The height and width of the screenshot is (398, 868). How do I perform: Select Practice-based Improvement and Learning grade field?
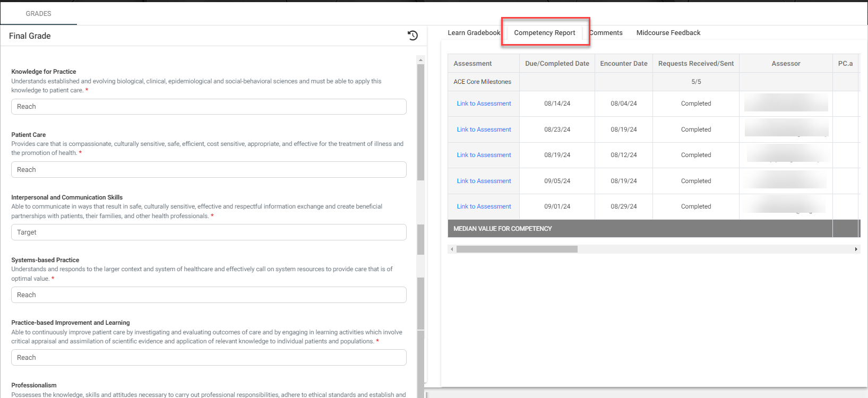pos(209,358)
